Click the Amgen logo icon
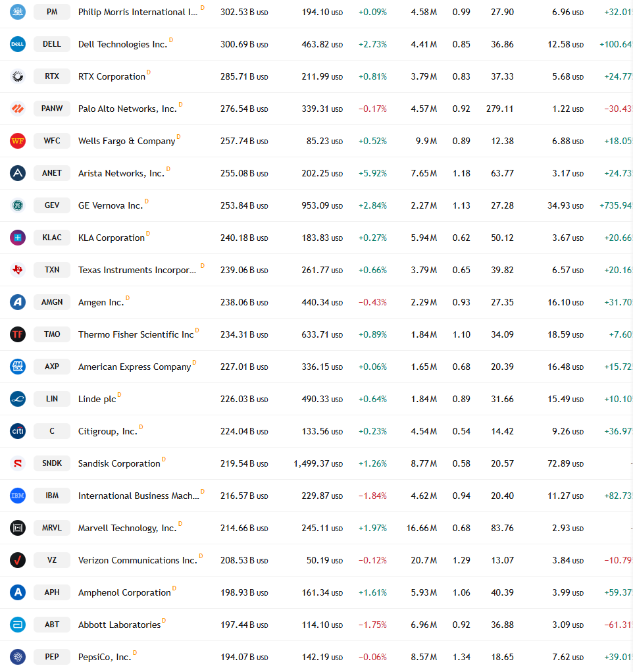 tap(18, 302)
